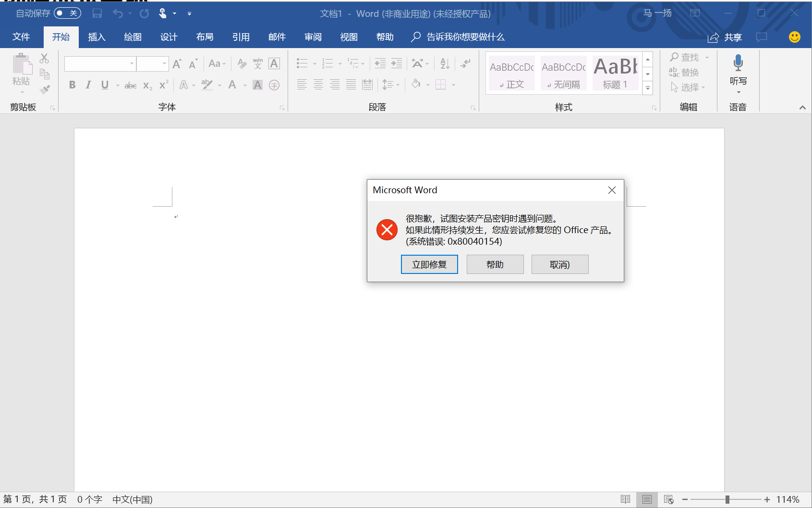Click the font color A button

[x=232, y=85]
